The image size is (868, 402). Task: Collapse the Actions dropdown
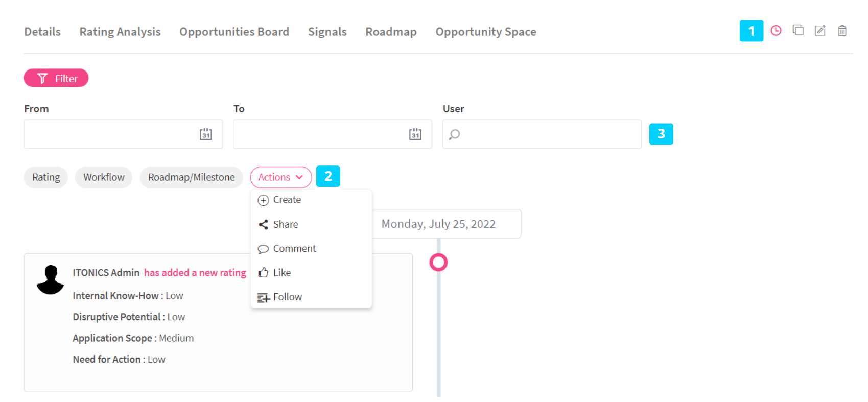coord(280,177)
